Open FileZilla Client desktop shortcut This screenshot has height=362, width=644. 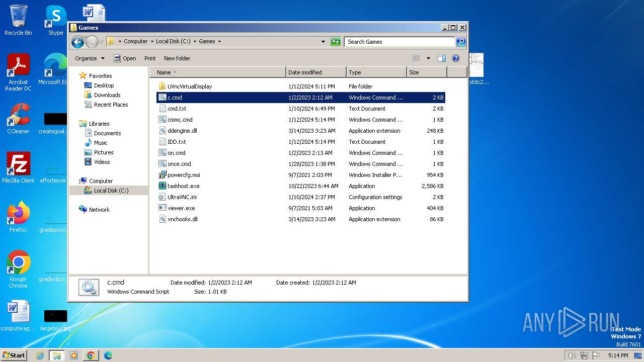pyautogui.click(x=18, y=167)
